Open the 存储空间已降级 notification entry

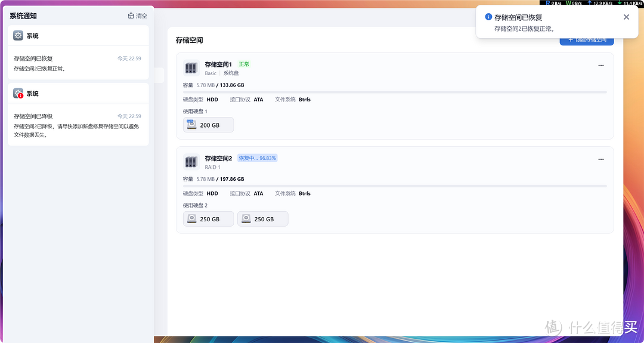coord(78,126)
